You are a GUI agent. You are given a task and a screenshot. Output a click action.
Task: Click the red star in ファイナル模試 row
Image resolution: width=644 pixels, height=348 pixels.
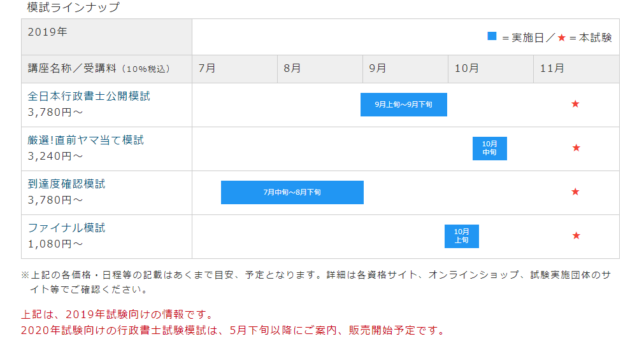coord(576,235)
